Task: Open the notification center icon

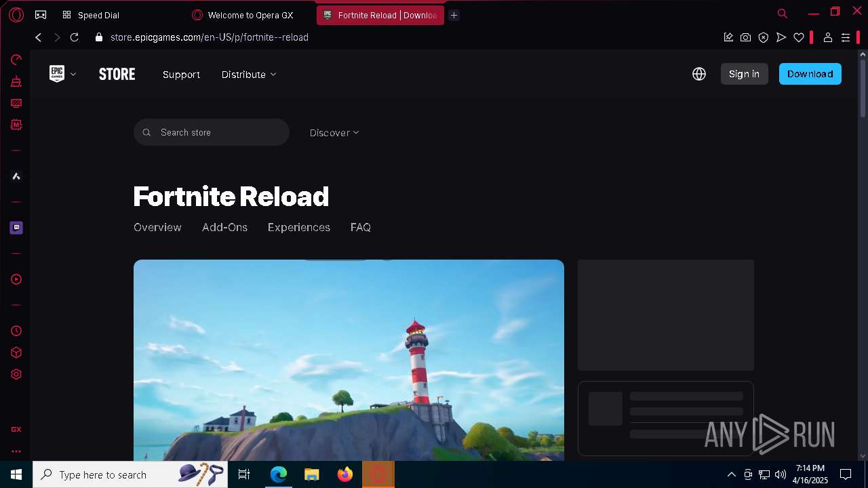Action: pos(846,474)
